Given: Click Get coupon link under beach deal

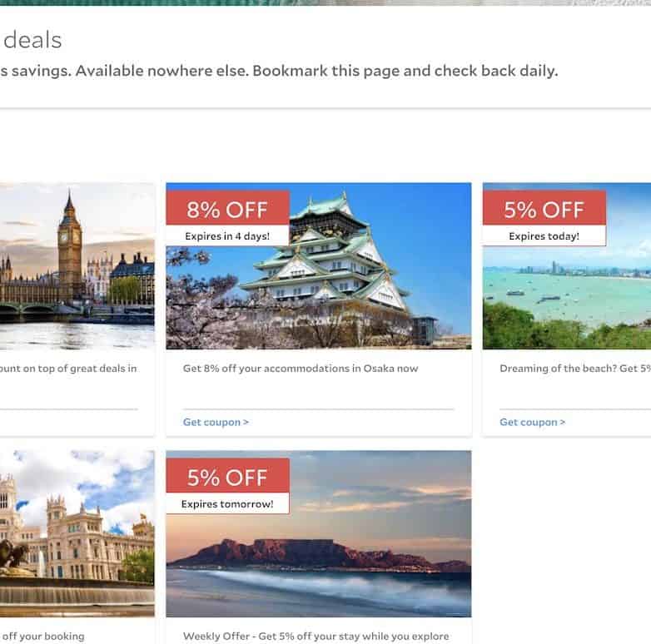Looking at the screenshot, I should coord(532,422).
